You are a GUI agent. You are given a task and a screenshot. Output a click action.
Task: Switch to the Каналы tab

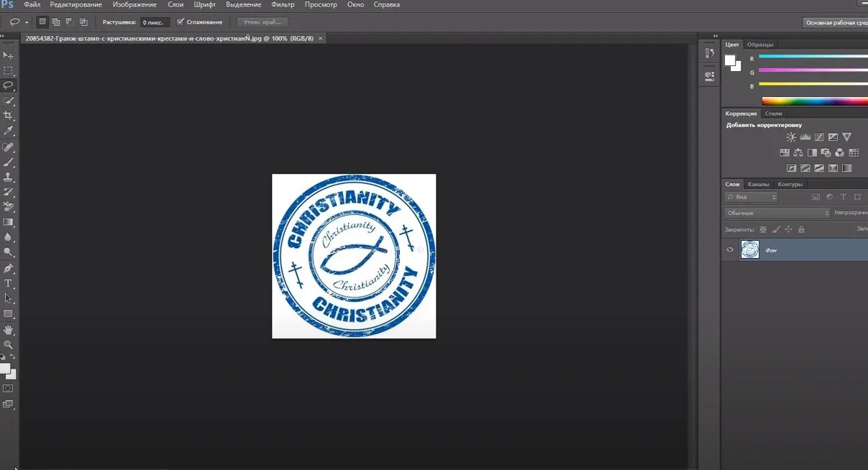point(758,184)
